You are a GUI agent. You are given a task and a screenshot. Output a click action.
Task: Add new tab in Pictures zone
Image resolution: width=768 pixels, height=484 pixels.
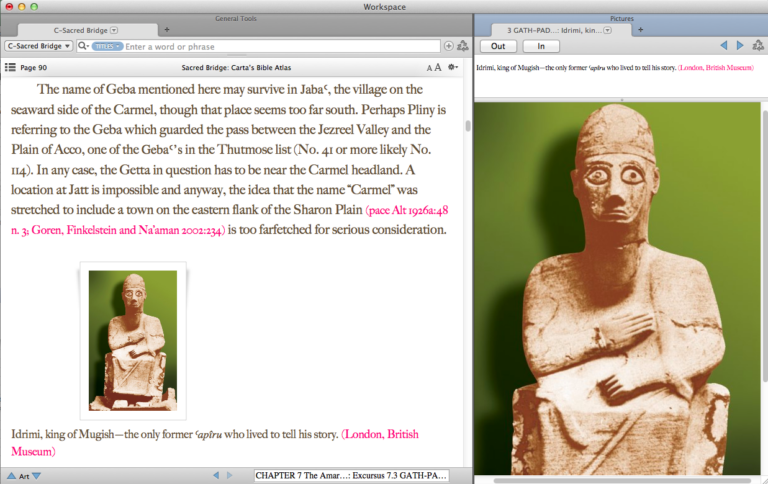[x=641, y=30]
